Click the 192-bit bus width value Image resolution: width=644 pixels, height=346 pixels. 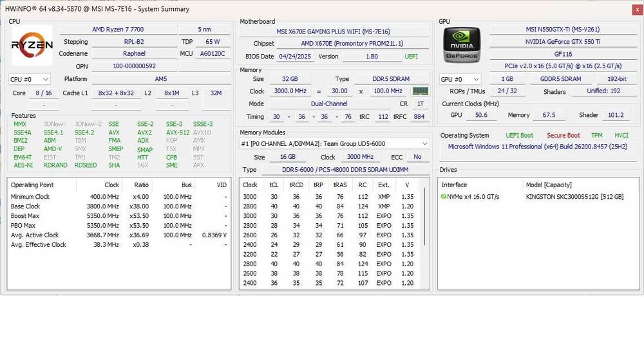pyautogui.click(x=617, y=78)
